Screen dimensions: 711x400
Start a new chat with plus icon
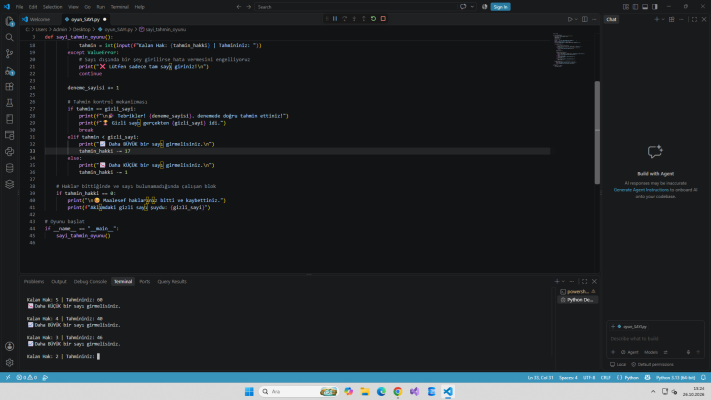pyautogui.click(x=657, y=20)
